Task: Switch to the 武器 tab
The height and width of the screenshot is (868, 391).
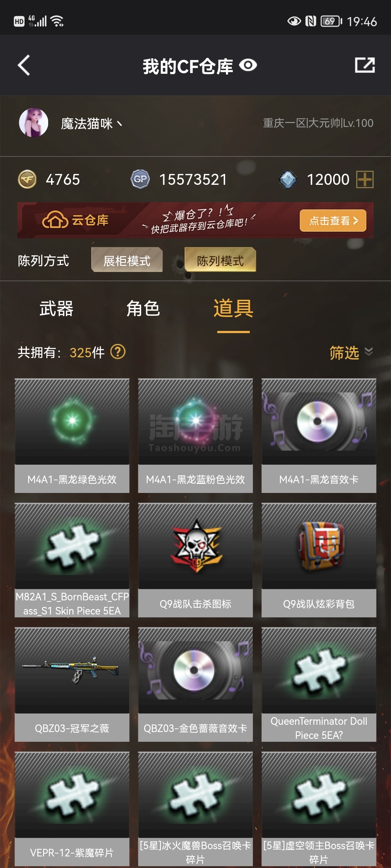Action: (x=56, y=309)
